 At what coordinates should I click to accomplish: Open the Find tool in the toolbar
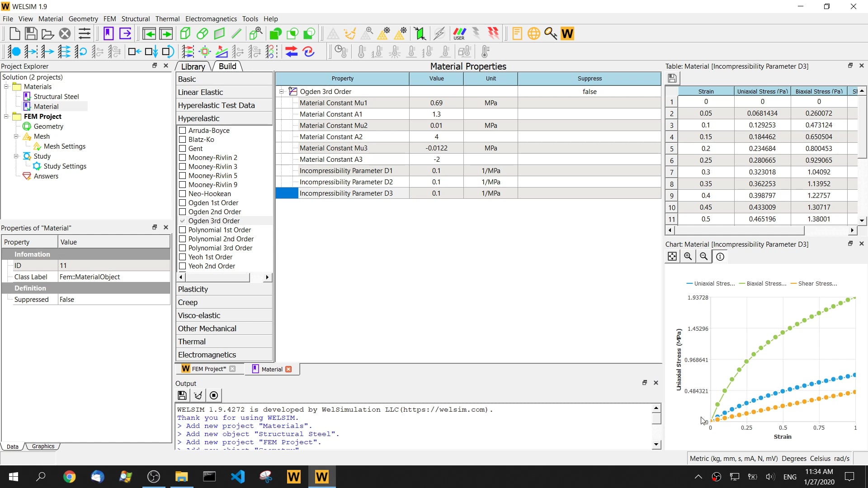[x=550, y=33]
